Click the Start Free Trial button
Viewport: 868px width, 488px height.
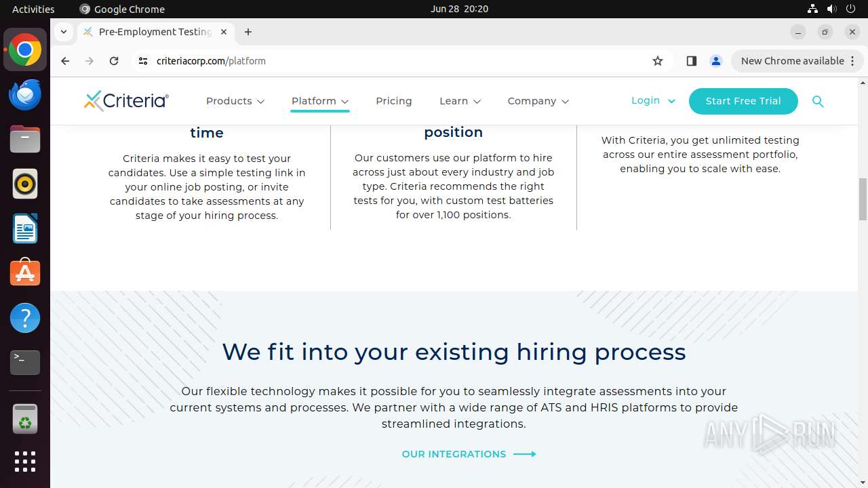coord(743,101)
